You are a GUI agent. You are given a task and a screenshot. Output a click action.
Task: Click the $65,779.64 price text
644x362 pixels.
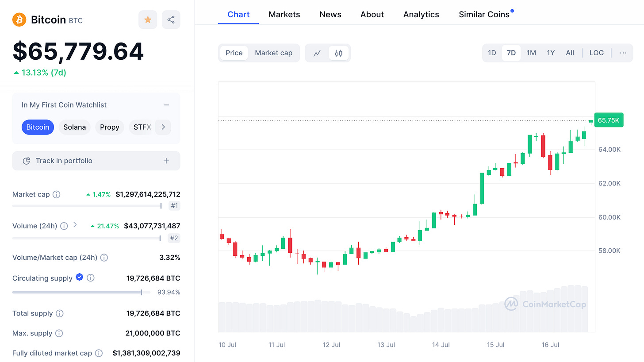pyautogui.click(x=78, y=51)
